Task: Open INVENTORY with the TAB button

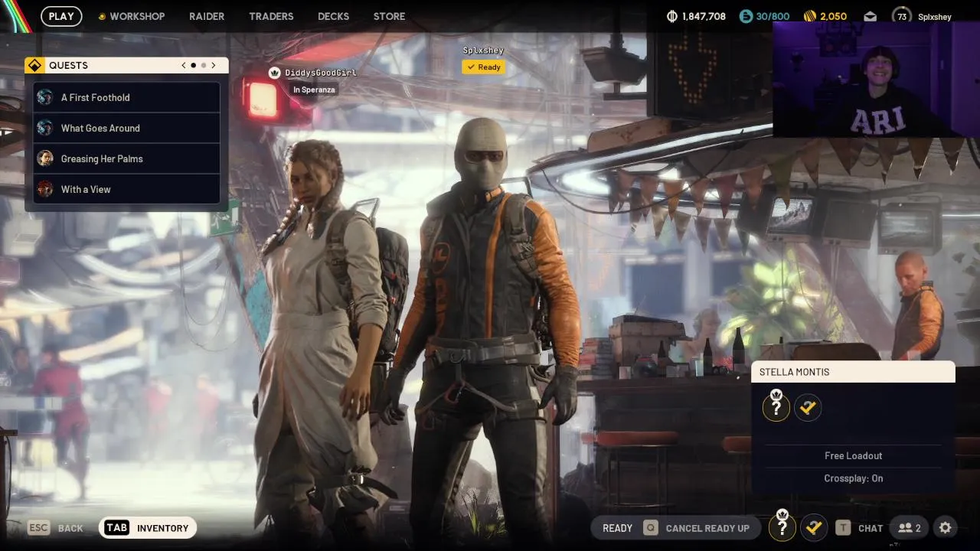Action: coord(148,528)
